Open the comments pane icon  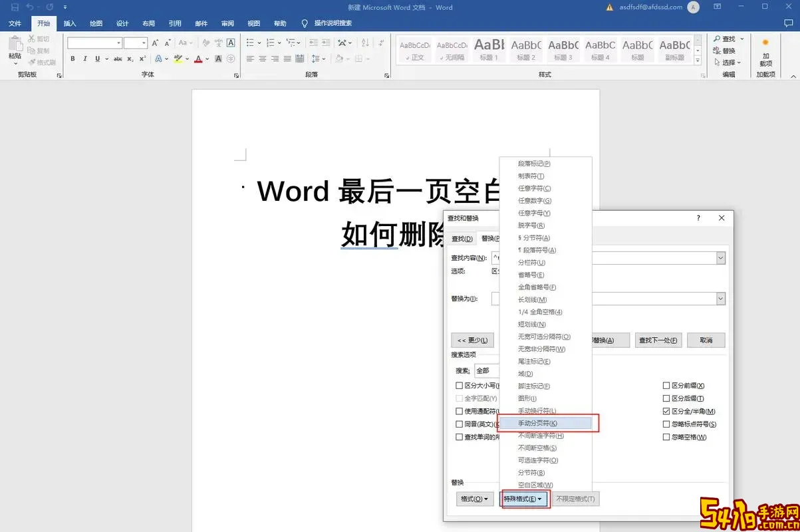tap(789, 23)
